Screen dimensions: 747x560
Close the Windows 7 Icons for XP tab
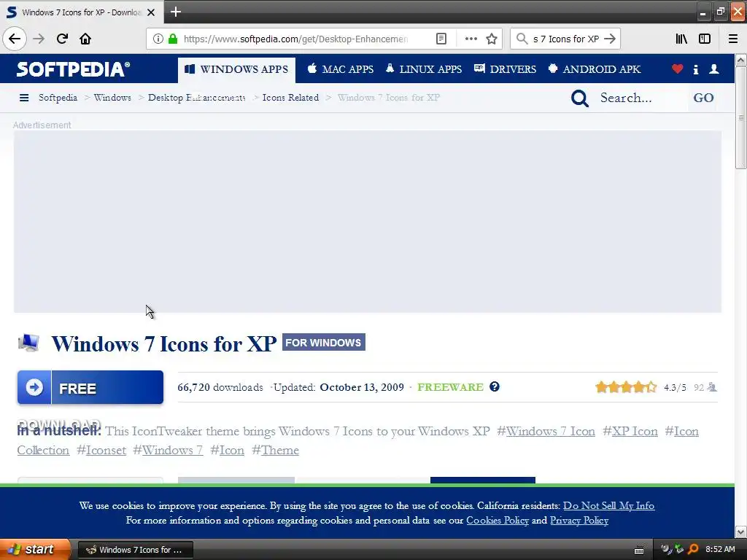click(x=151, y=12)
